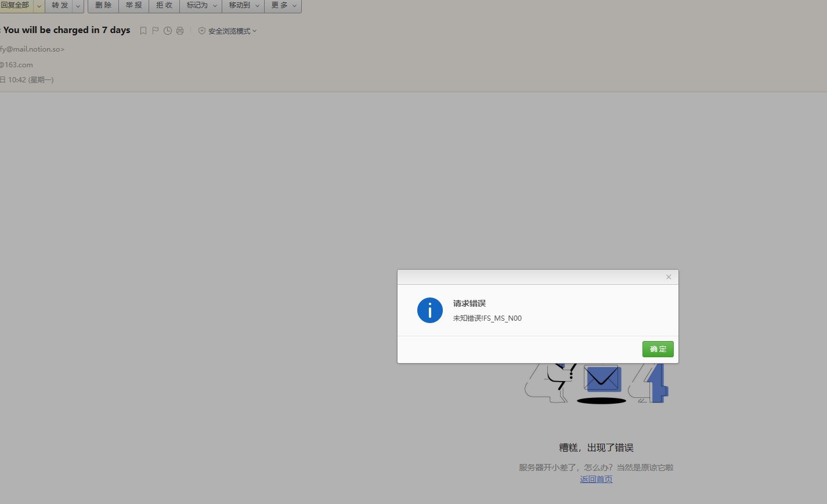
Task: Select the 拒收 toolbar button
Action: (164, 5)
